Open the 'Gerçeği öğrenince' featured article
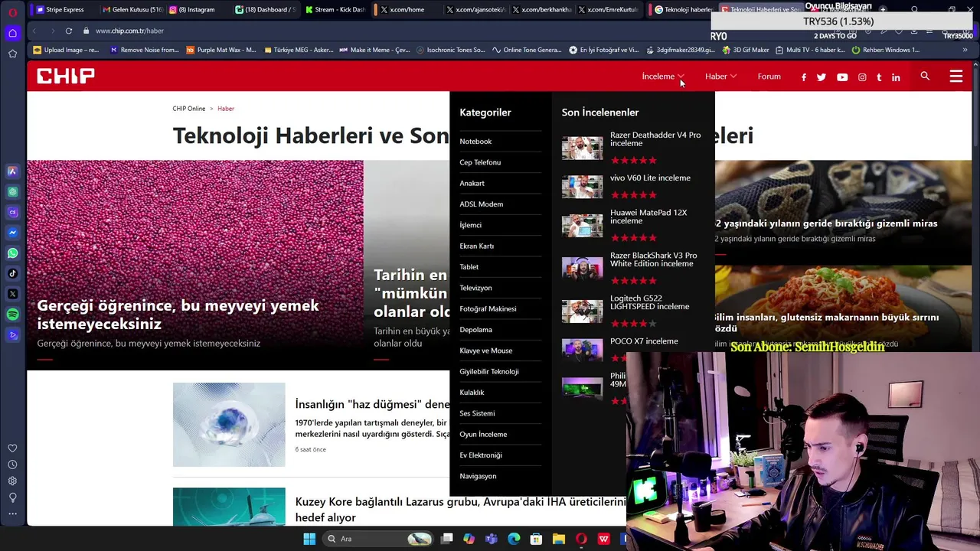 click(195, 264)
